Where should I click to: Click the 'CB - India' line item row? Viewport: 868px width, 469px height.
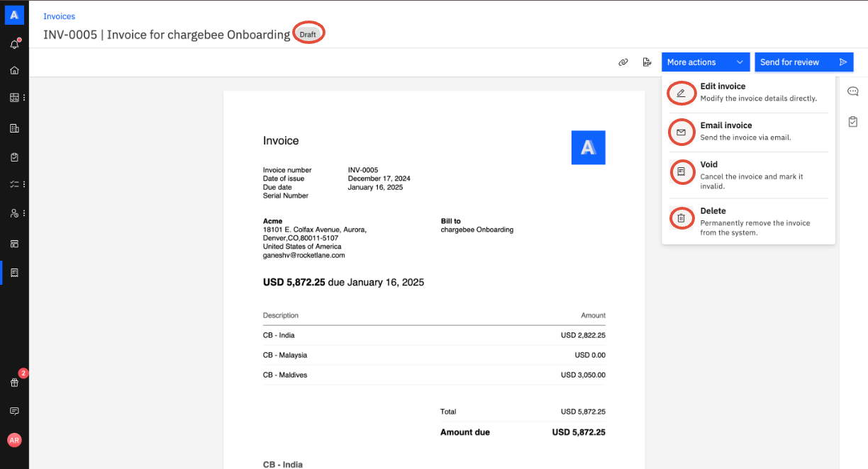tap(434, 335)
